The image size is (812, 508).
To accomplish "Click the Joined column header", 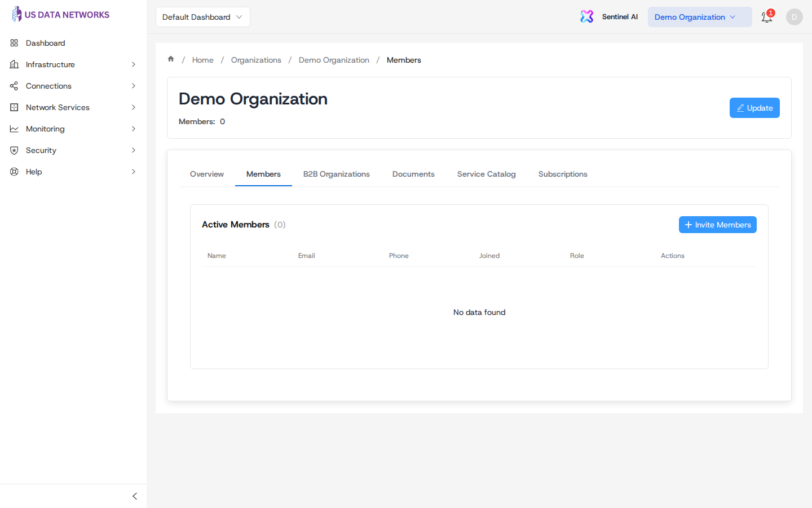I will 489,256.
